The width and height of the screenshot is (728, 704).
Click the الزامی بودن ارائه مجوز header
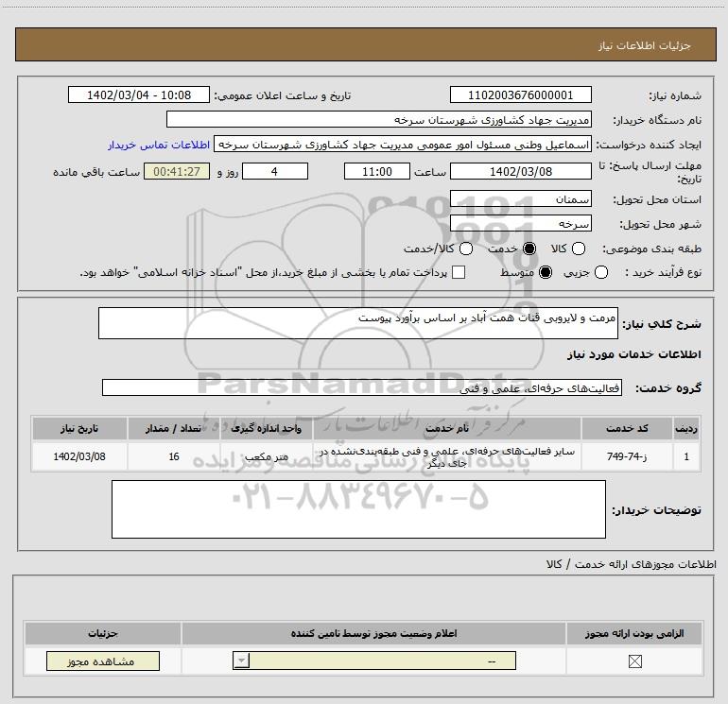[x=634, y=633]
